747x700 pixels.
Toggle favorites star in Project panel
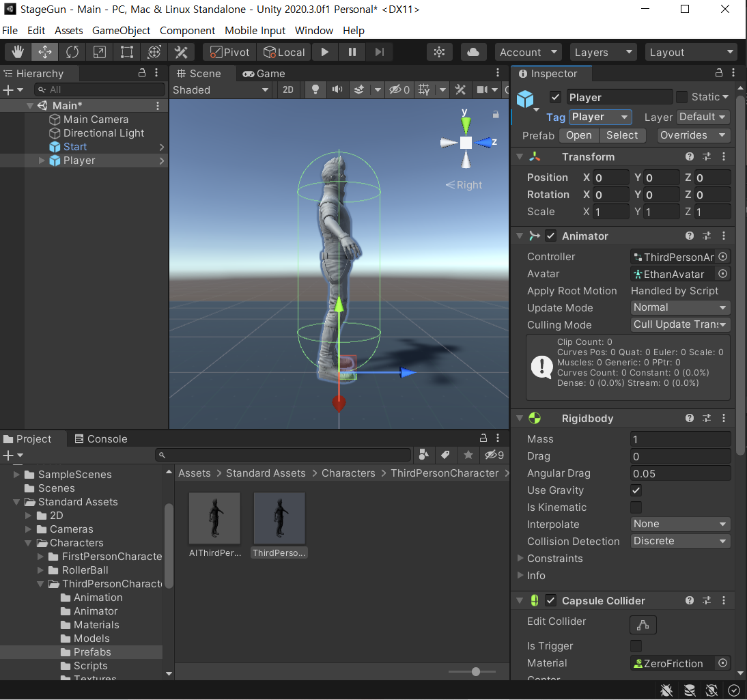point(468,455)
